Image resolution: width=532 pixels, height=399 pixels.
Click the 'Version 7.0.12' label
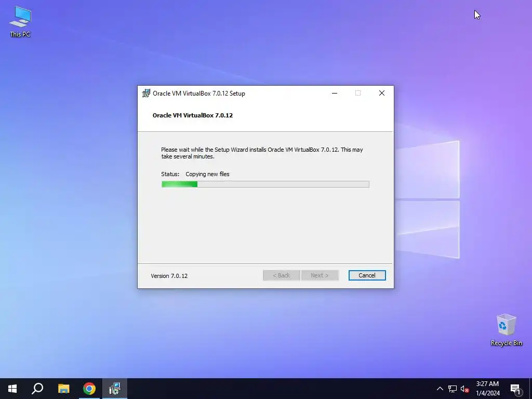click(x=169, y=276)
